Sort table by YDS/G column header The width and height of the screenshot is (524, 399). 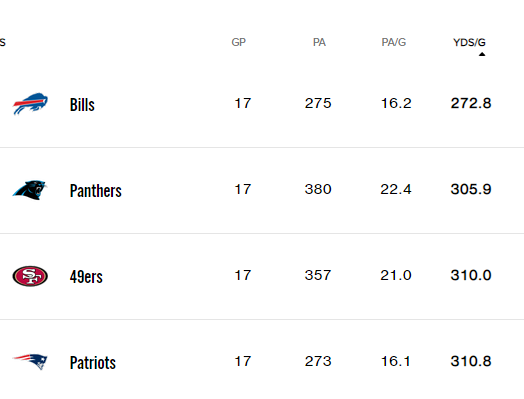pyautogui.click(x=469, y=42)
